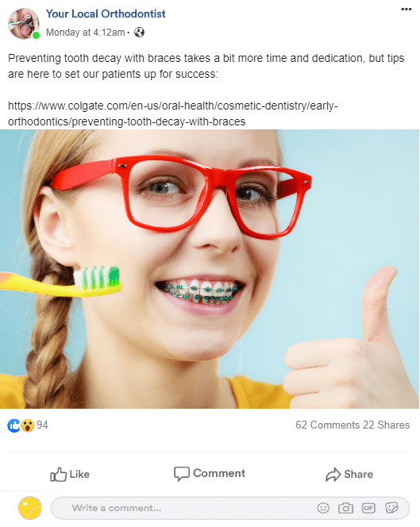Open the Your Local Orthodontist page name link

[106, 13]
